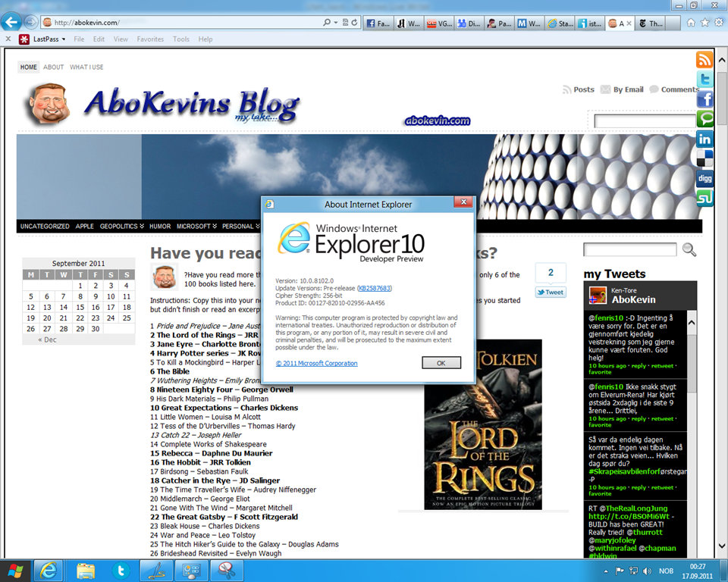Close the LastPass toolbar with the X
The height and width of the screenshot is (582, 728).
click(8, 39)
